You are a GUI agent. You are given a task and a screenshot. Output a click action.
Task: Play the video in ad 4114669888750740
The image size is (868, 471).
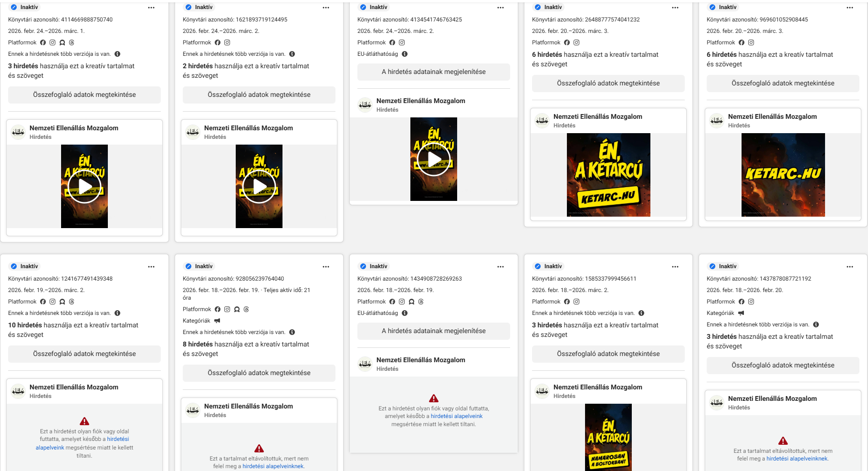84,187
